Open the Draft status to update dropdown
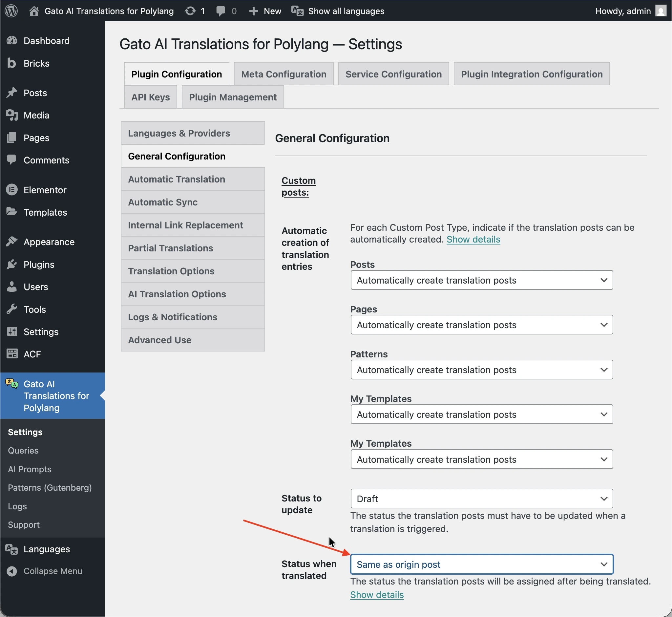The width and height of the screenshot is (672, 617). click(x=481, y=499)
